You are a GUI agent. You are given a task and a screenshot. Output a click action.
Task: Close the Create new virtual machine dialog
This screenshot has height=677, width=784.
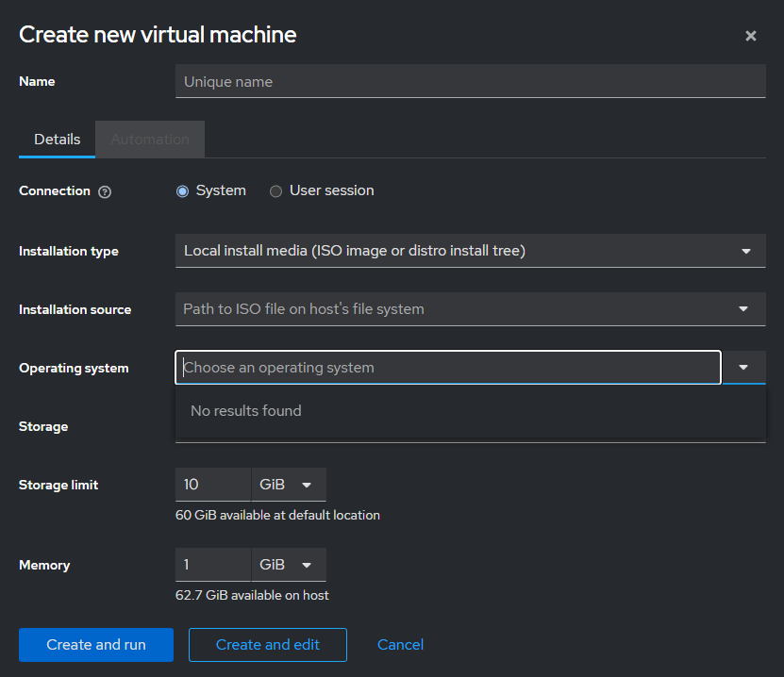750,36
